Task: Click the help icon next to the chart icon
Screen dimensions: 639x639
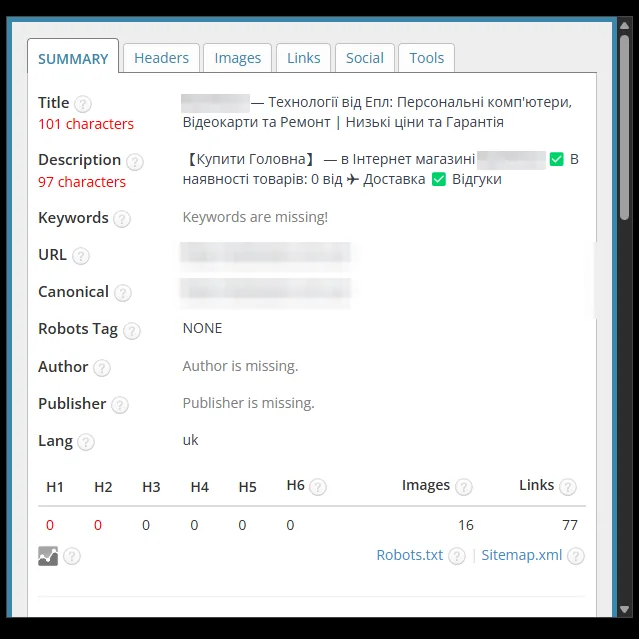Action: [72, 556]
